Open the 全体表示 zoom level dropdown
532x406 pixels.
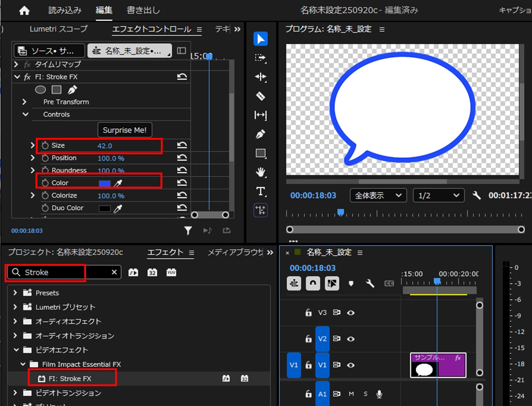[x=378, y=195]
